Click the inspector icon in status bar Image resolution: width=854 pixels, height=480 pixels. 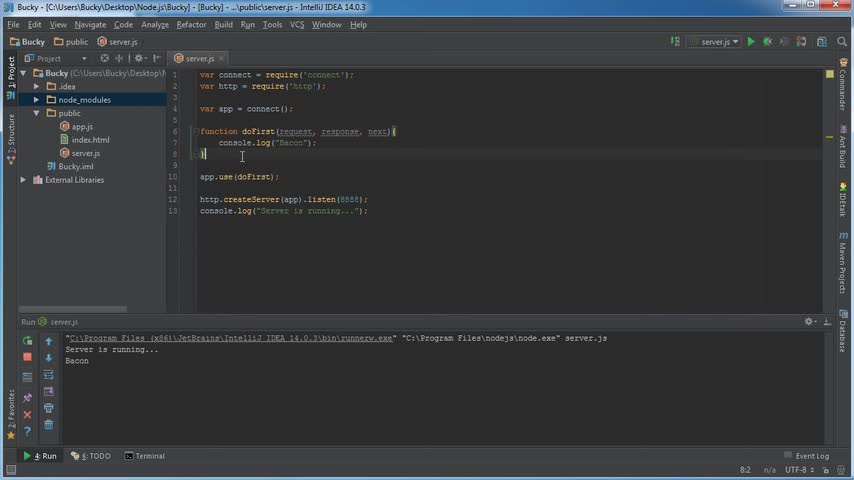(x=841, y=470)
